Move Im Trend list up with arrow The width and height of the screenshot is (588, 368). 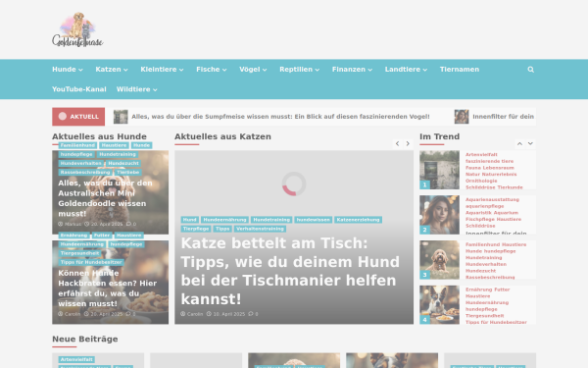coord(519,144)
